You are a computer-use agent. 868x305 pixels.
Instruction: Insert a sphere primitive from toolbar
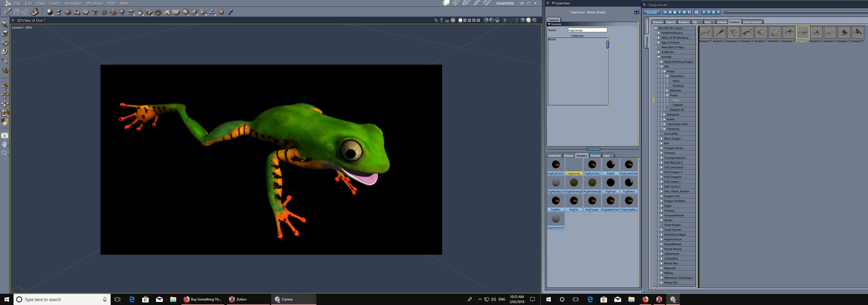pos(50,12)
